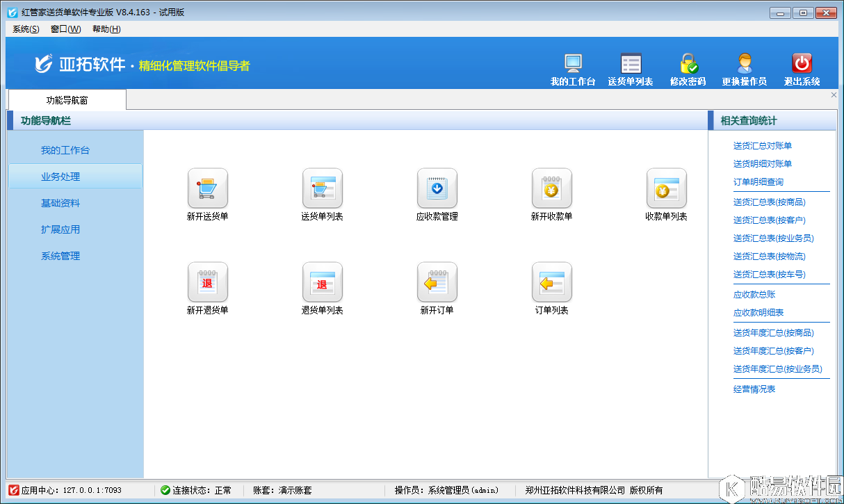
Task: Exit via the 退出系统 toolbar icon
Action: (801, 67)
